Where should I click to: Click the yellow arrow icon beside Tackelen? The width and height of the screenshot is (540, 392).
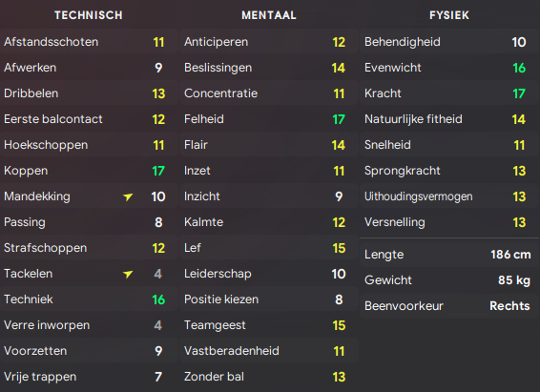pos(128,274)
